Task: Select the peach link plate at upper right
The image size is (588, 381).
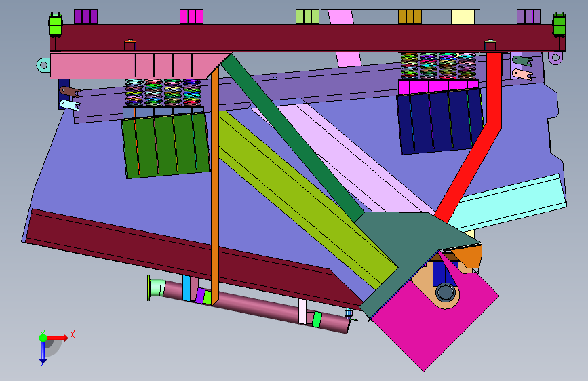Action: (522, 75)
